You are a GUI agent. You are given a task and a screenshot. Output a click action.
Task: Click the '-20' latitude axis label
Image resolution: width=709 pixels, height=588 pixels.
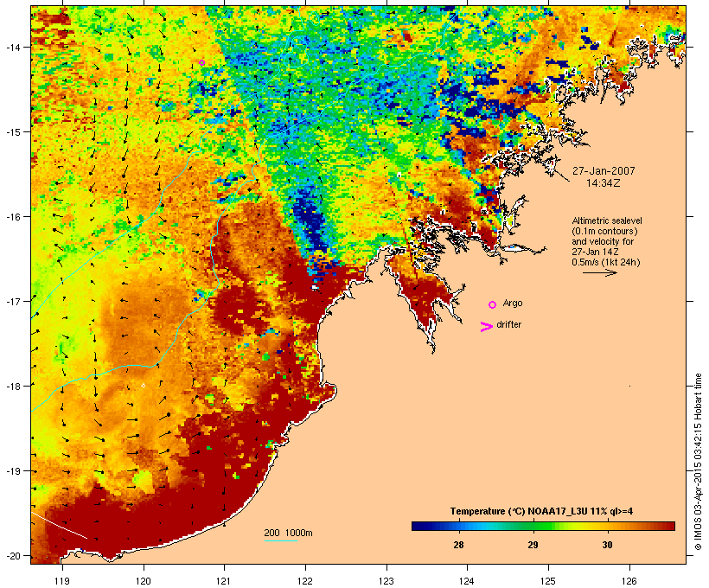pyautogui.click(x=13, y=555)
